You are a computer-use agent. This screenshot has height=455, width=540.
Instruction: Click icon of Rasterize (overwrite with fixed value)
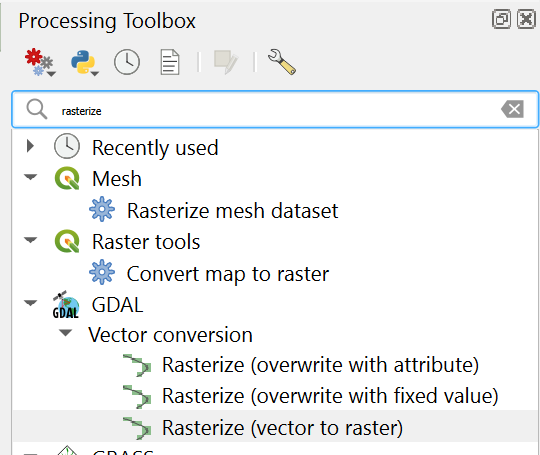(137, 396)
